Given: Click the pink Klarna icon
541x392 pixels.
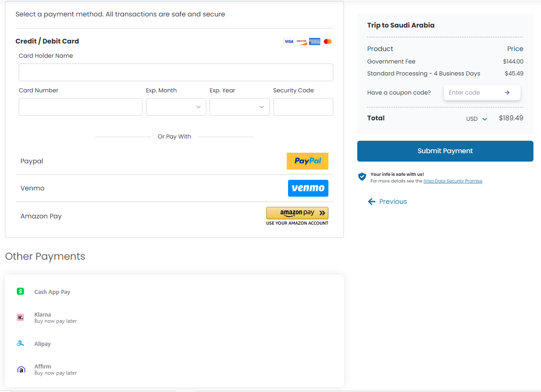Looking at the screenshot, I should (20, 317).
